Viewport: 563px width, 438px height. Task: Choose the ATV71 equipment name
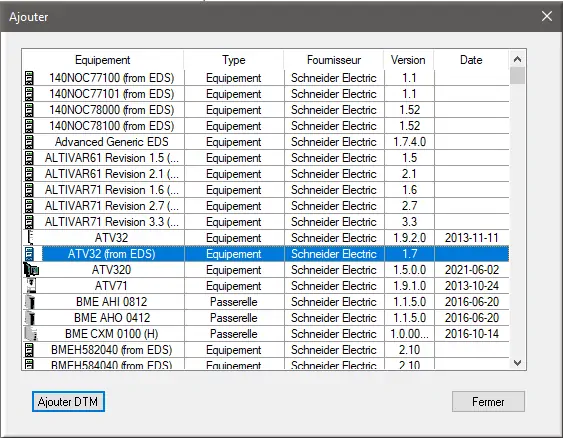click(x=112, y=286)
